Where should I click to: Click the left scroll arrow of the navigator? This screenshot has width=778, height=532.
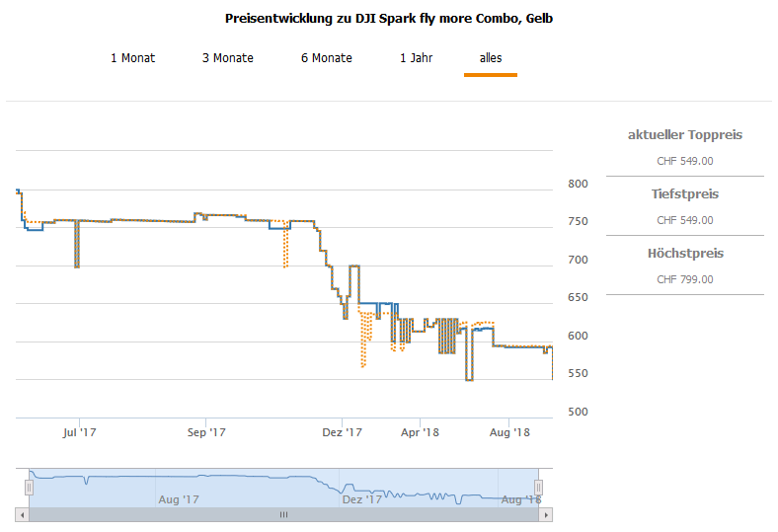tap(20, 514)
